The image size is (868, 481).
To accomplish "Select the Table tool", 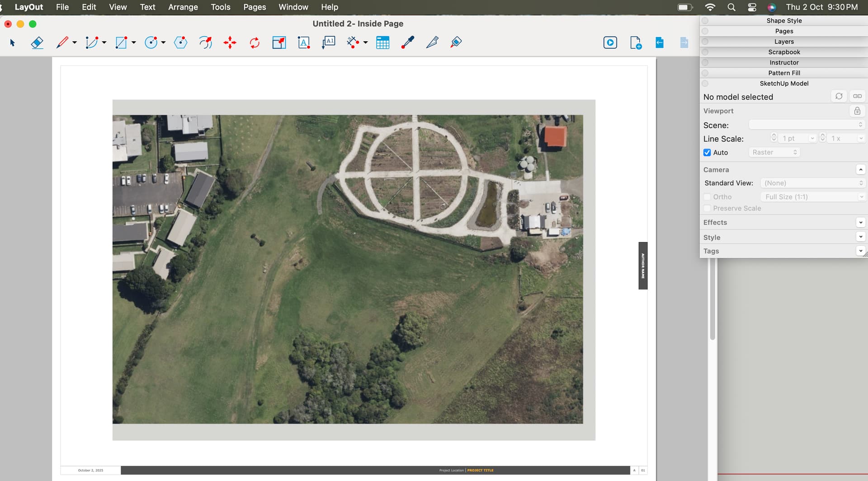I will coord(382,42).
